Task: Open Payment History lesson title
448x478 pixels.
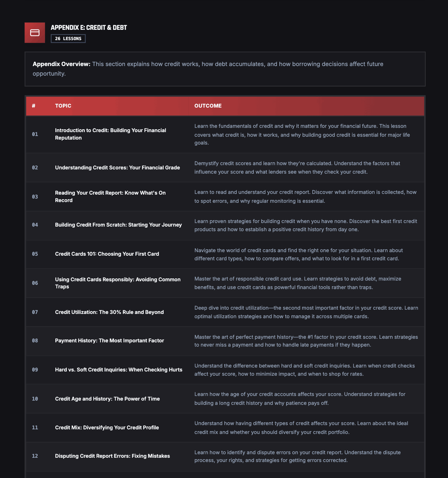Action: (109, 341)
